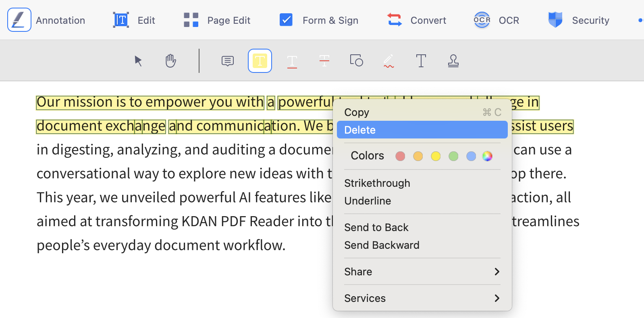Select the hand pan tool
Screen dimensions: 644x318
[x=171, y=61]
